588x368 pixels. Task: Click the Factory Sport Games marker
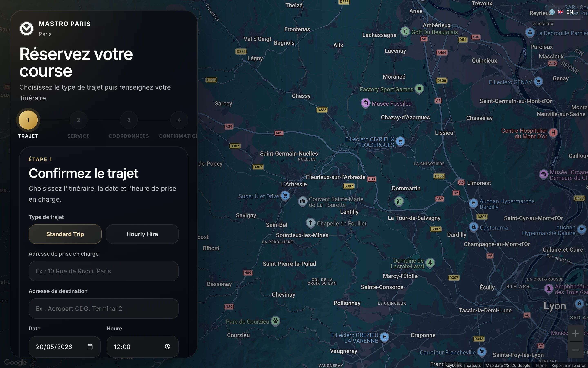(419, 89)
